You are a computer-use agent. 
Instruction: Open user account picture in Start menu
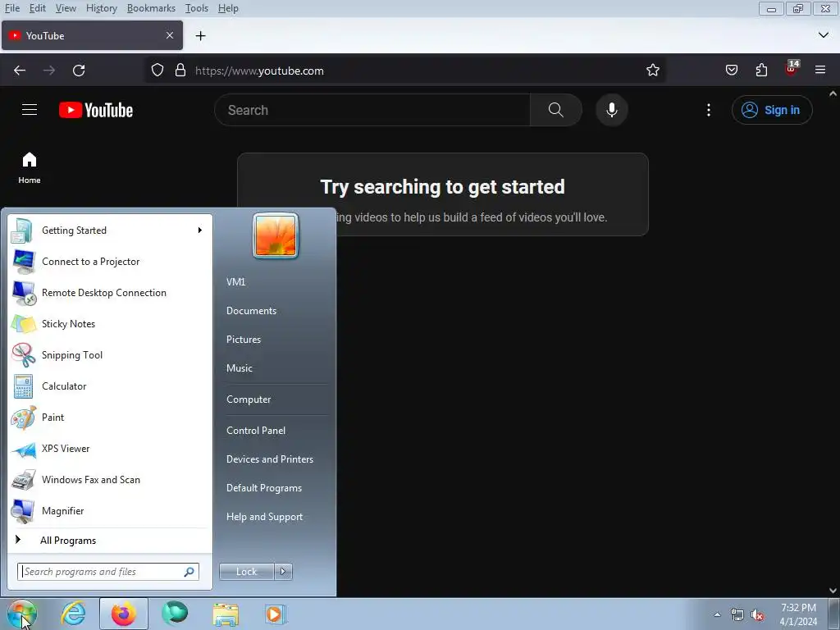pyautogui.click(x=276, y=235)
